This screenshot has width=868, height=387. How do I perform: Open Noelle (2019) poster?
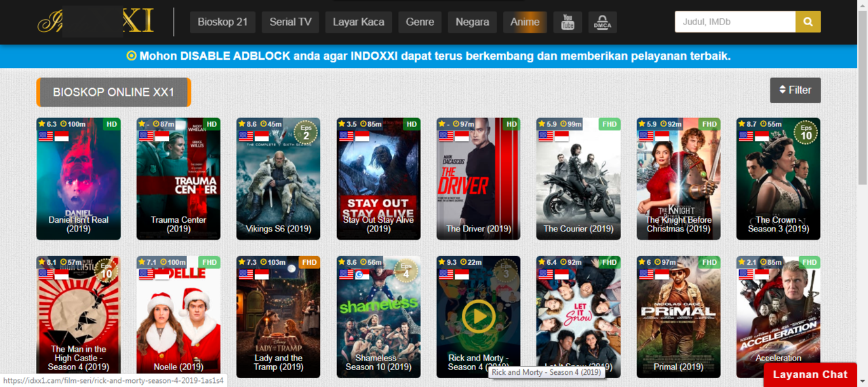pos(178,317)
